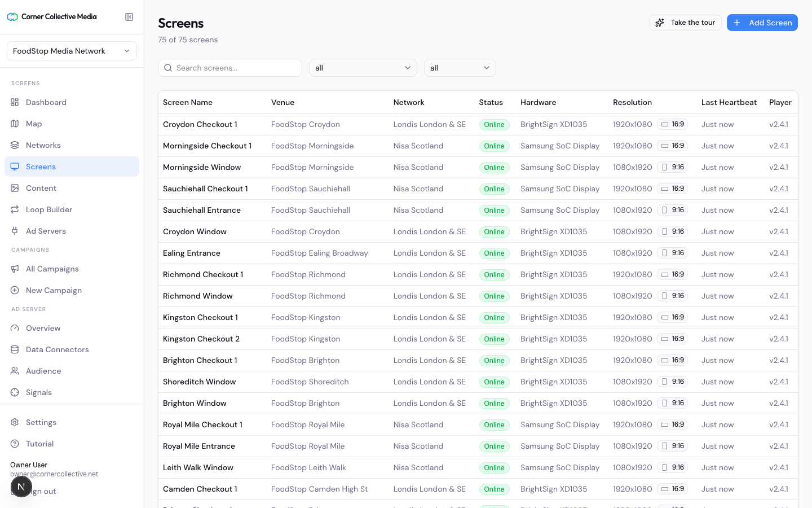Click 9:16 aspect badge for Shoreditch Window
The image size is (812, 508).
tap(672, 382)
